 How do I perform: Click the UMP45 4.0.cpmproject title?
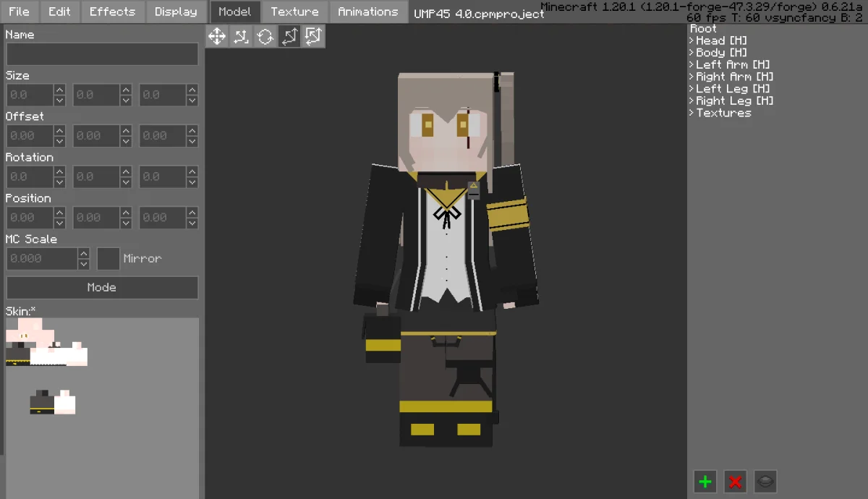(x=479, y=14)
